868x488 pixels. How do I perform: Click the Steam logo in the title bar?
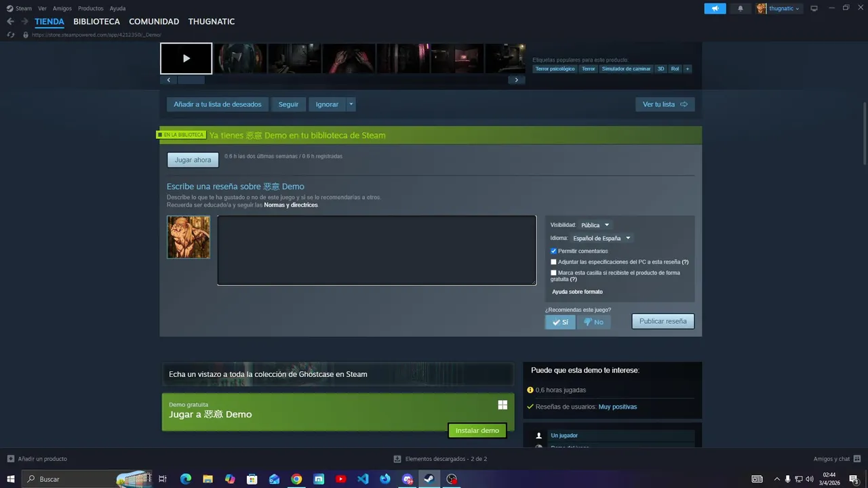pyautogui.click(x=9, y=8)
